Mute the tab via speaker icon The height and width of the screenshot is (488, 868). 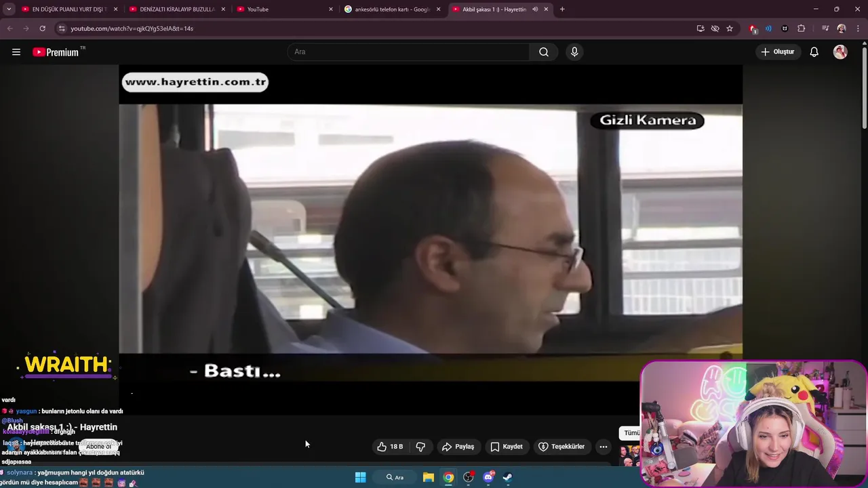coord(535,9)
